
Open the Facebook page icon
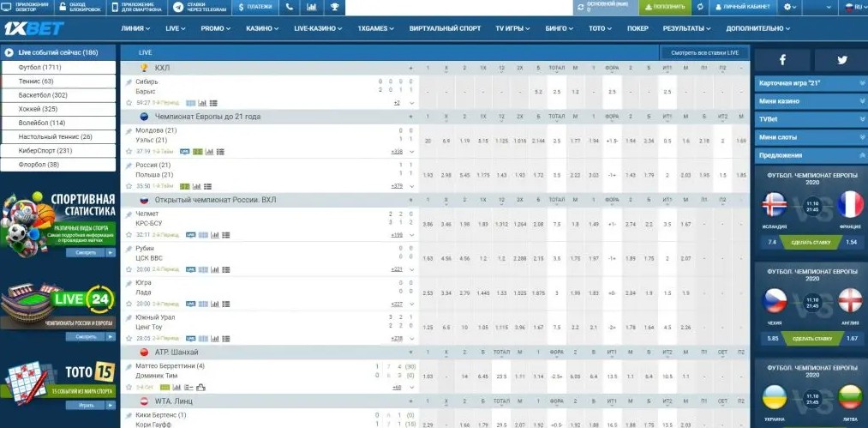tap(783, 60)
